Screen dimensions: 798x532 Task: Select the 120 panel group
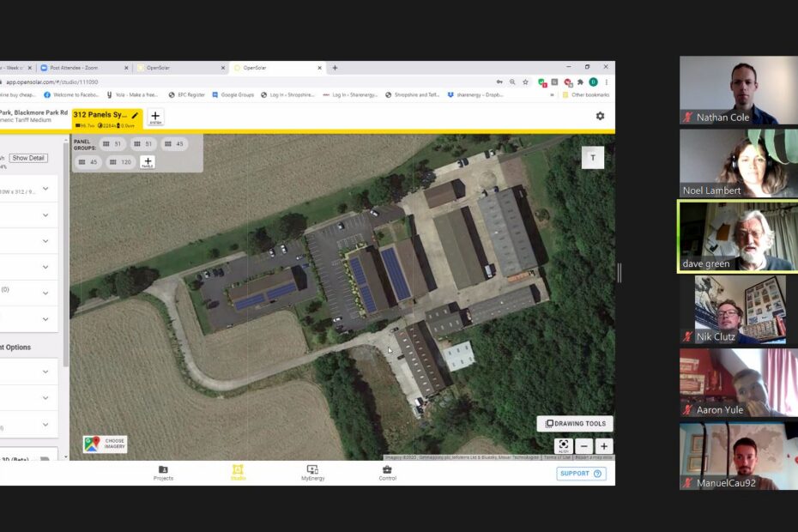pos(120,161)
